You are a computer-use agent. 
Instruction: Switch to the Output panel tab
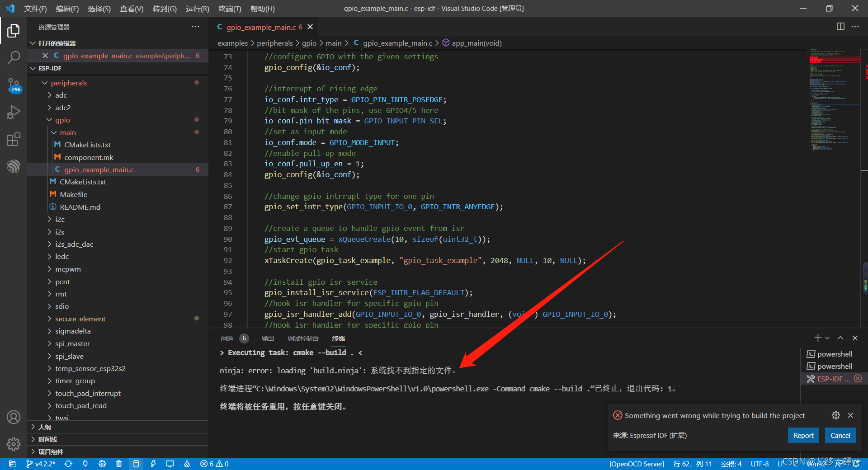(268, 338)
